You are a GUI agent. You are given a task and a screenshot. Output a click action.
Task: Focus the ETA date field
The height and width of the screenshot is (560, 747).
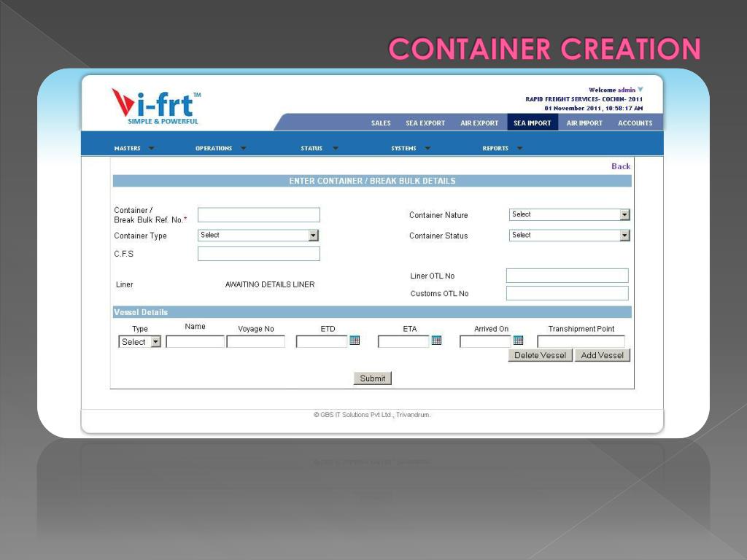point(403,341)
